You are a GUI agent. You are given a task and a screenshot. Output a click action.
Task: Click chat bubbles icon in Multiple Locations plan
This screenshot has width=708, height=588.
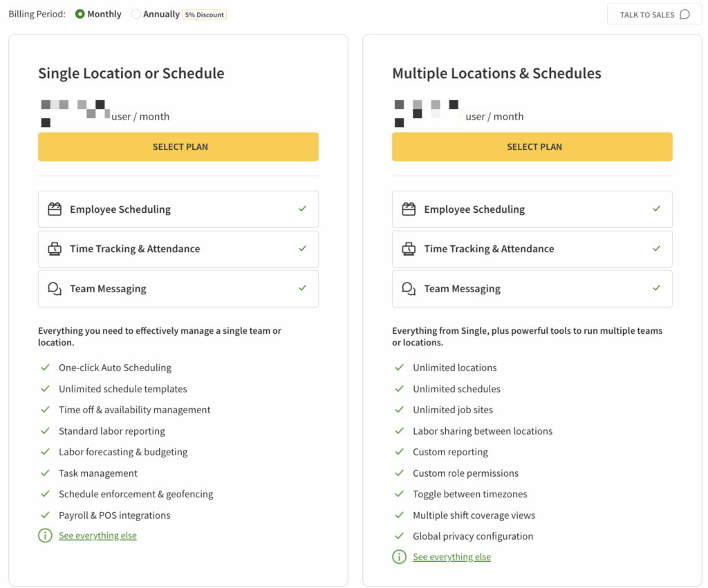pyautogui.click(x=409, y=289)
